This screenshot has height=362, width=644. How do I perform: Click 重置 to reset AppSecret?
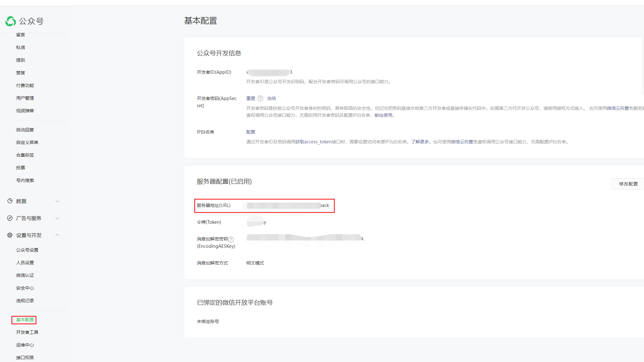251,98
